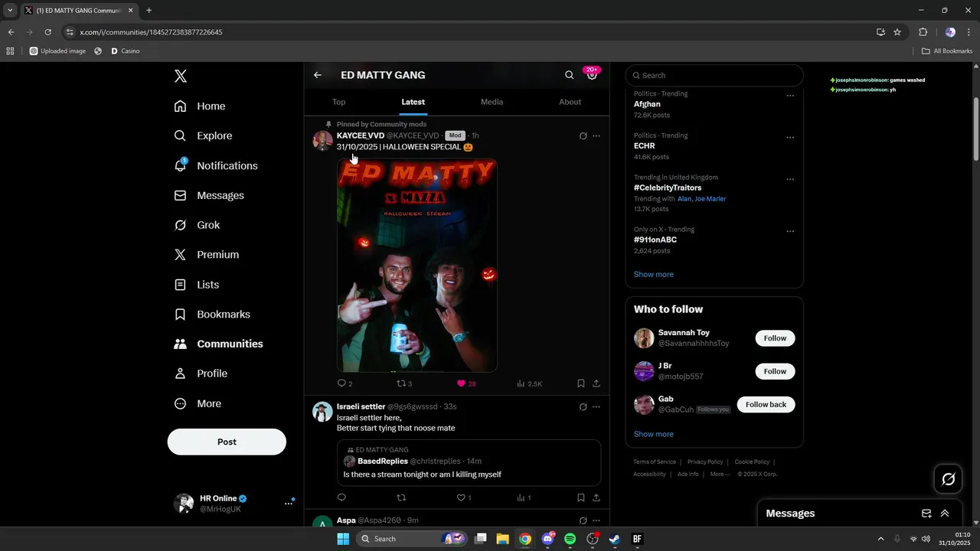
Task: Open community members icon with 20+ badge
Action: pos(592,74)
